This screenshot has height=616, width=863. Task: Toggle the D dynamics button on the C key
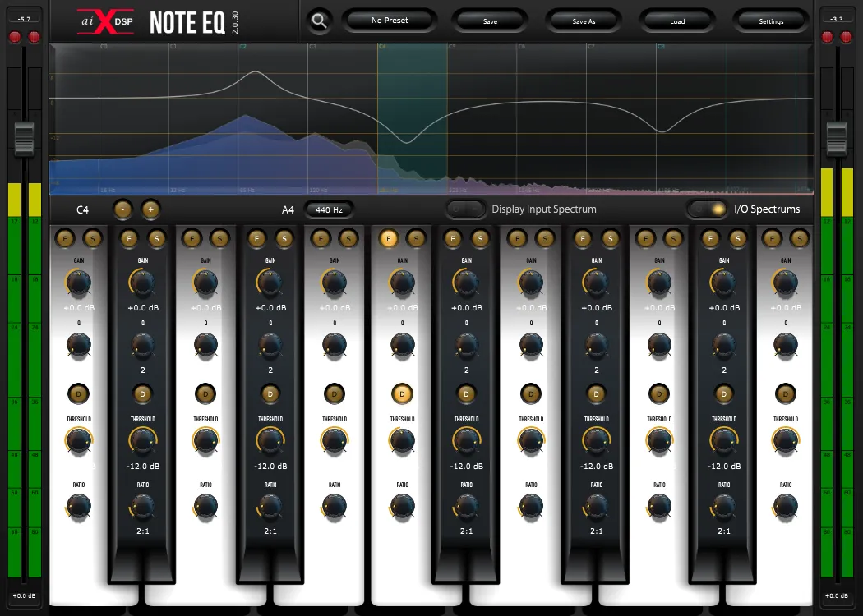[79, 393]
